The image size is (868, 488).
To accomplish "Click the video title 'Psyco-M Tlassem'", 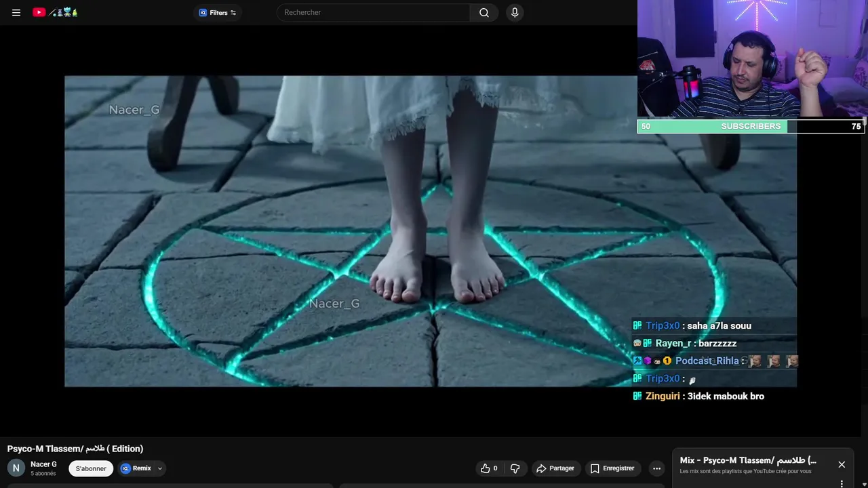I will [75, 449].
